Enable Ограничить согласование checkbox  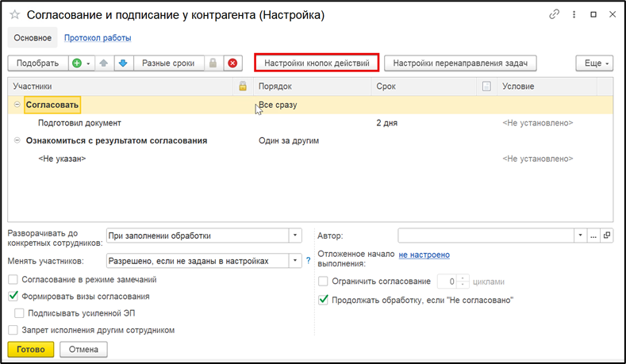[x=323, y=282]
